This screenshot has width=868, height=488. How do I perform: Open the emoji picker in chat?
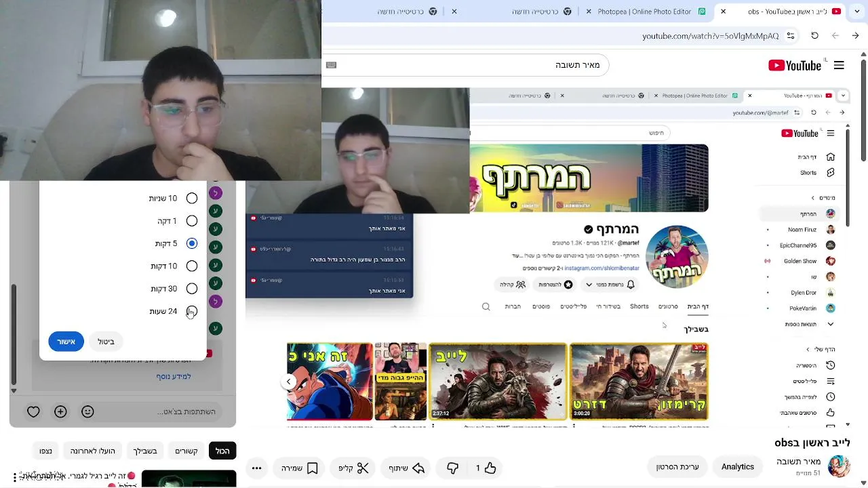pos(87,411)
